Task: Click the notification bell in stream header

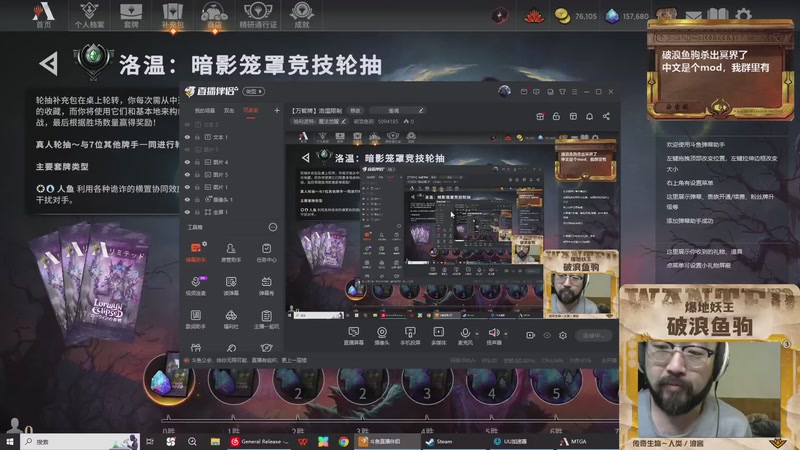Action: [589, 116]
